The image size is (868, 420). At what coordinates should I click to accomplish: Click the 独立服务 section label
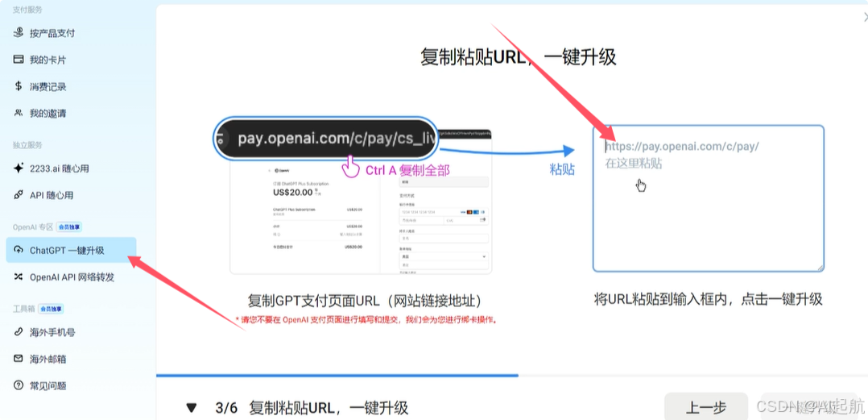[27, 145]
